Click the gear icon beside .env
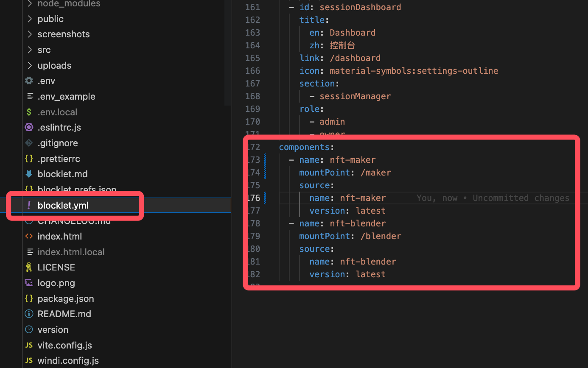 point(29,81)
